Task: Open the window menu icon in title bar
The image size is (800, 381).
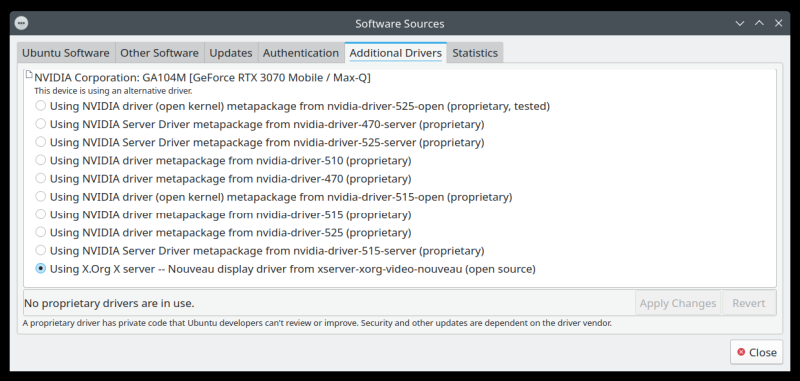Action: [21, 23]
